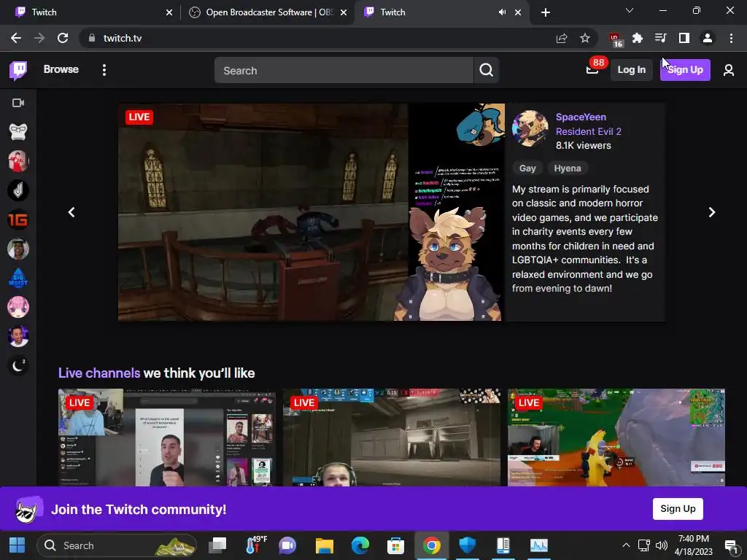
Task: Open the Chrome profile avatar button
Action: pyautogui.click(x=708, y=38)
